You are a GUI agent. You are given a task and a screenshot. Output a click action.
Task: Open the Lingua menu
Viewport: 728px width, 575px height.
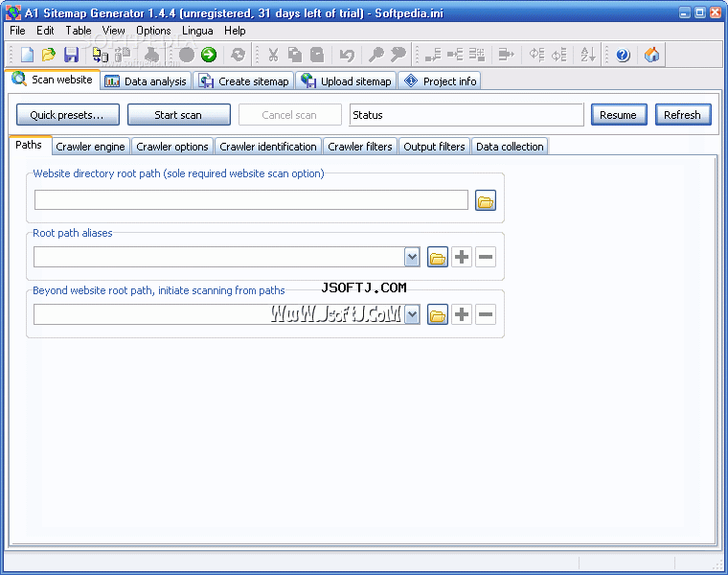(x=197, y=31)
